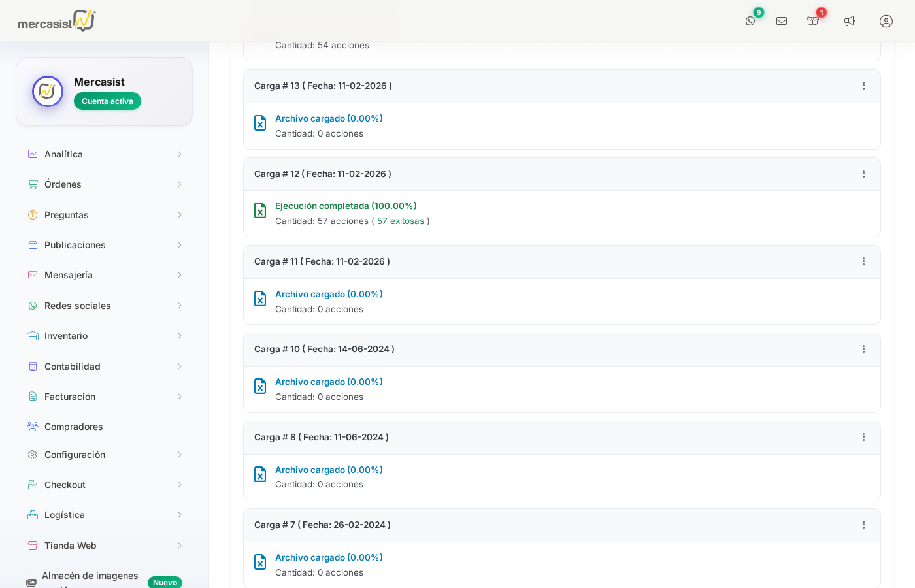Click the mail envelope icon in header
The width and height of the screenshot is (915, 588).
[782, 21]
